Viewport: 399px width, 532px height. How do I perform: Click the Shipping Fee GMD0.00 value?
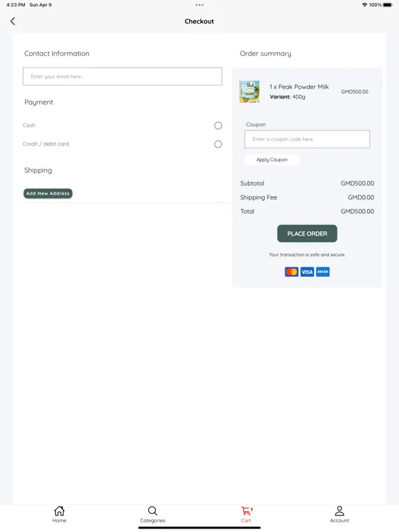coord(361,197)
